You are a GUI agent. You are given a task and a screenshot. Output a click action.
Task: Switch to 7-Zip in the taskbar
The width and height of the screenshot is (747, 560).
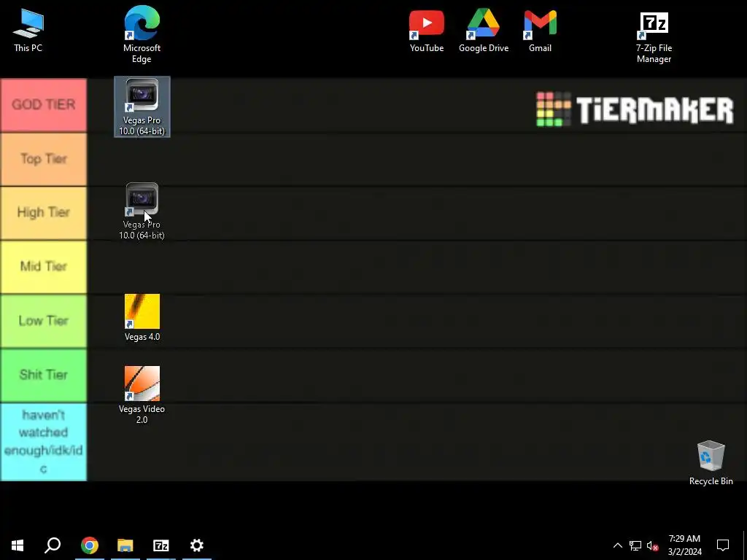(161, 545)
